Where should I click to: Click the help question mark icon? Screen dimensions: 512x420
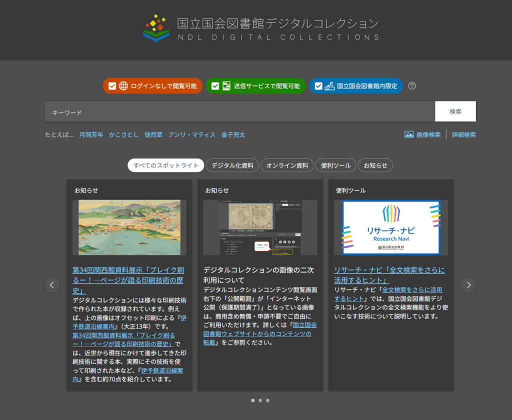[412, 85]
